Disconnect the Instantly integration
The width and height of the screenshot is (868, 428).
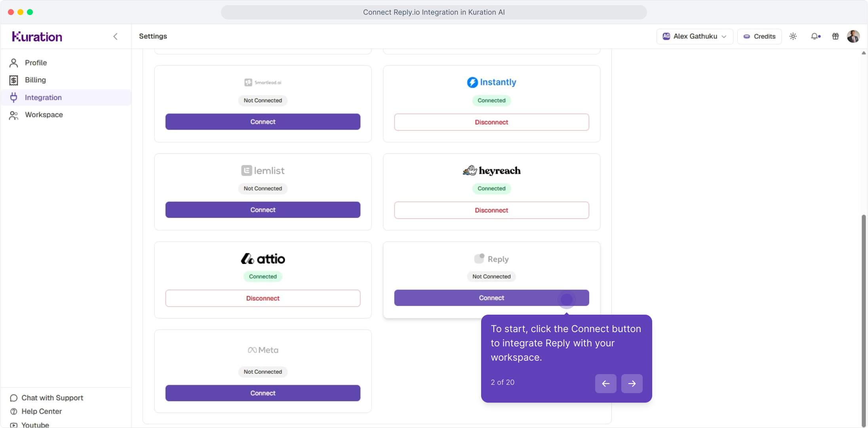tap(491, 122)
